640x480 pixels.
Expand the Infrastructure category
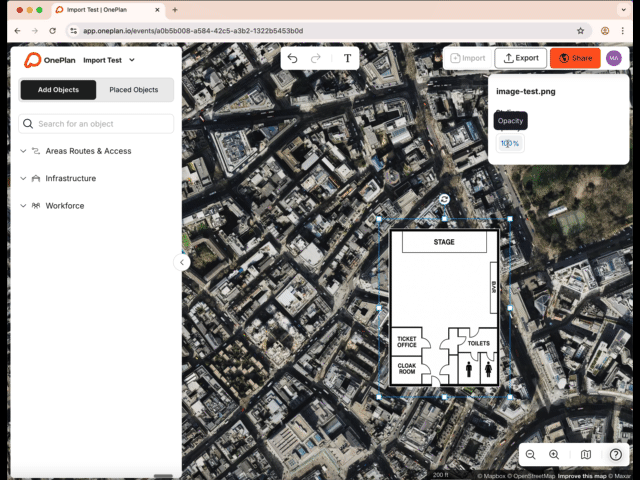click(x=70, y=178)
